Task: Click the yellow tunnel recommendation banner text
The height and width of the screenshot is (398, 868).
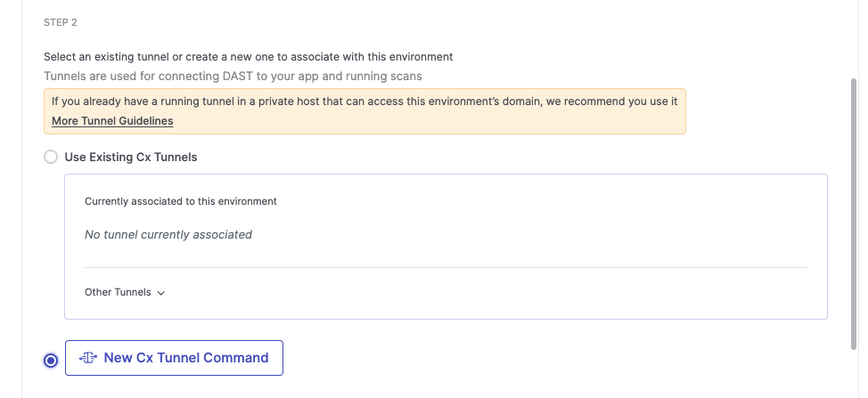Action: click(x=364, y=102)
